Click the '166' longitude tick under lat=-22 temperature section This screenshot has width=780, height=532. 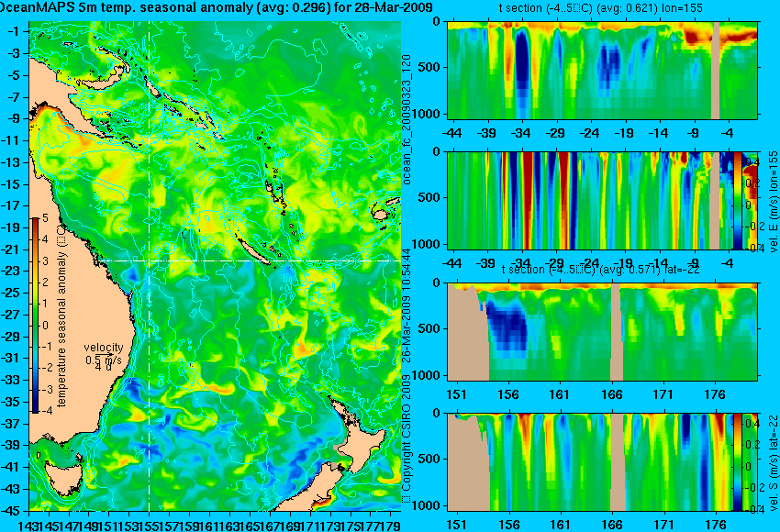pos(612,394)
